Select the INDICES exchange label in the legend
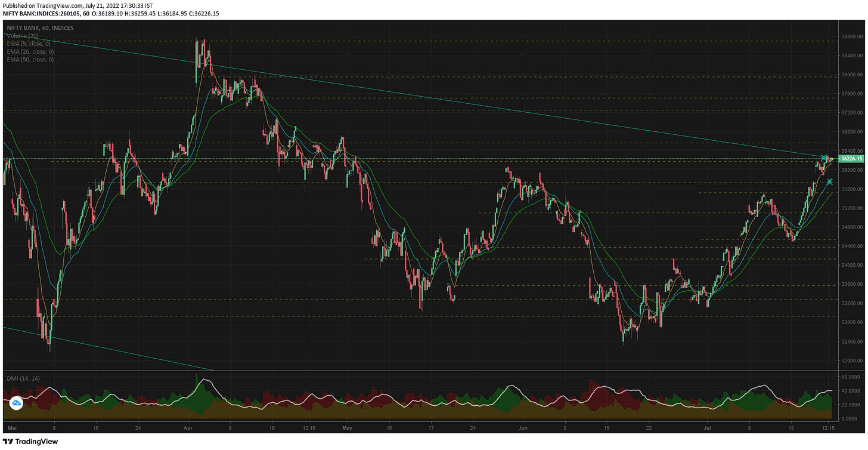 [x=63, y=27]
